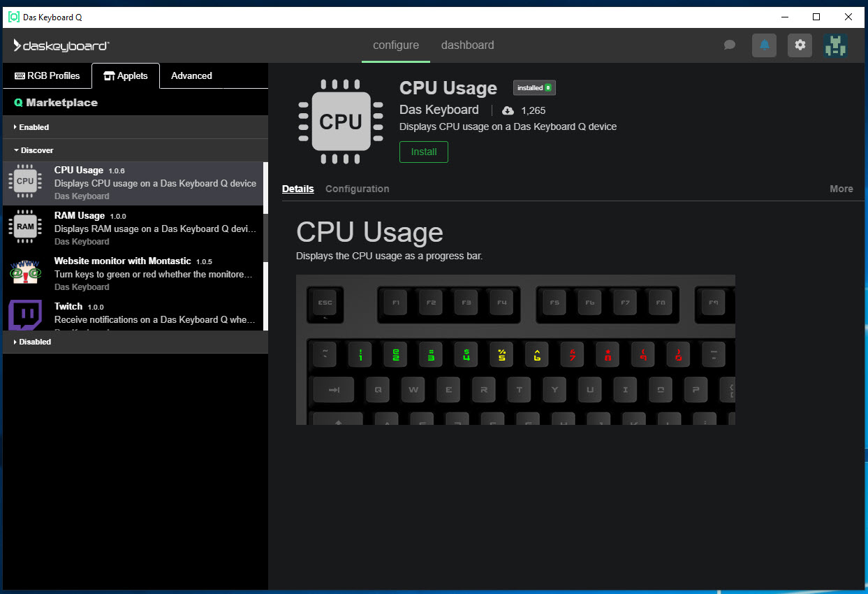Image resolution: width=868 pixels, height=594 pixels.
Task: Select Twitch 1.0.0 applet entry
Action: (133, 314)
